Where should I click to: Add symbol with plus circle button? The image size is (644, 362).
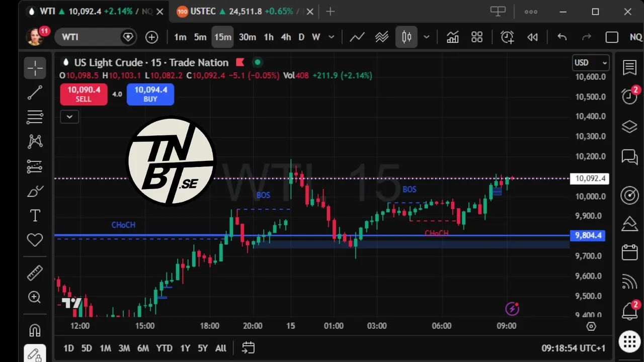pos(151,37)
